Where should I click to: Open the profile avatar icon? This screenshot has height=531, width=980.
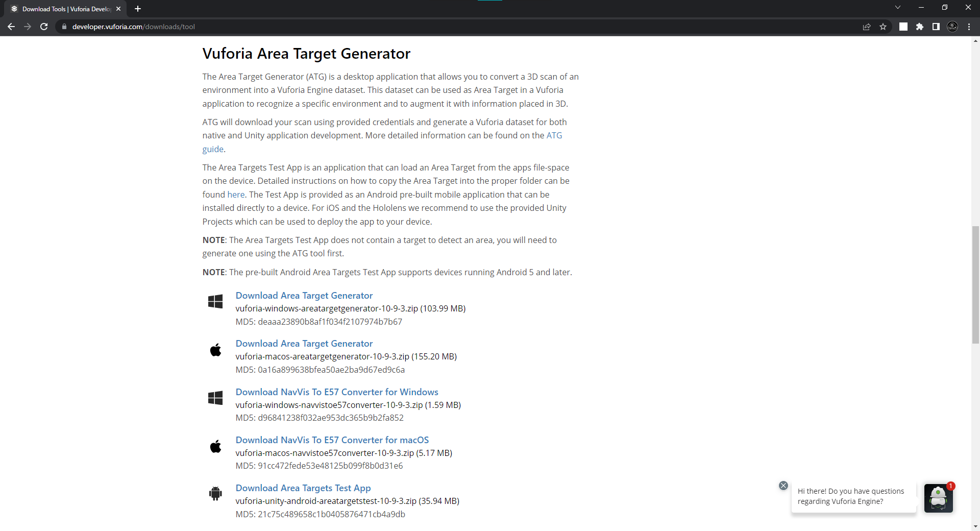tap(952, 27)
